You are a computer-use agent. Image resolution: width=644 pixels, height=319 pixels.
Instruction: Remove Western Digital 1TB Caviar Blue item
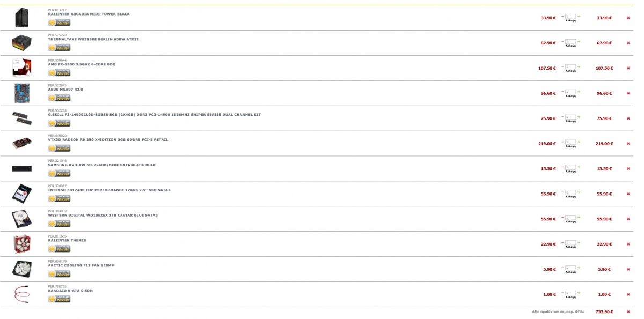point(628,219)
